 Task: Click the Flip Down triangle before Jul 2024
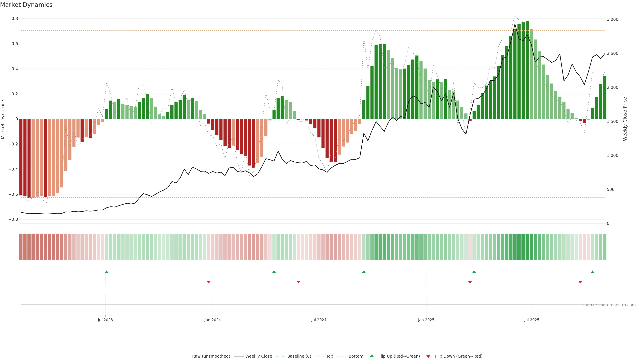[298, 282]
